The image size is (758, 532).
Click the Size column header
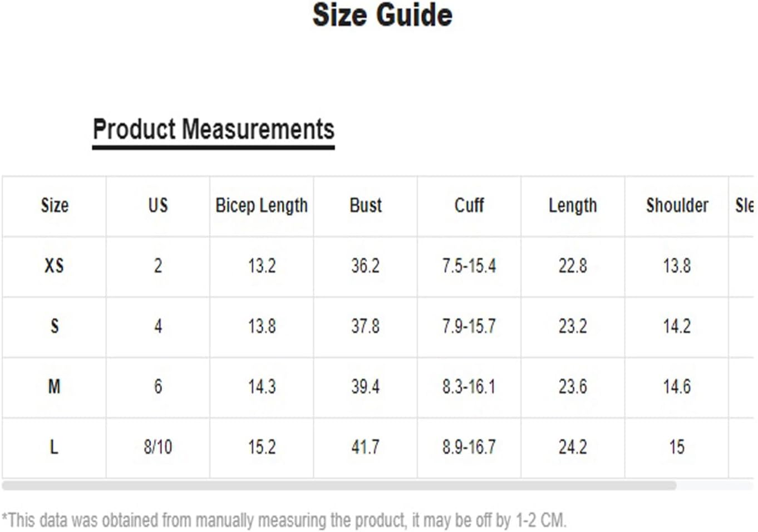pos(55,205)
